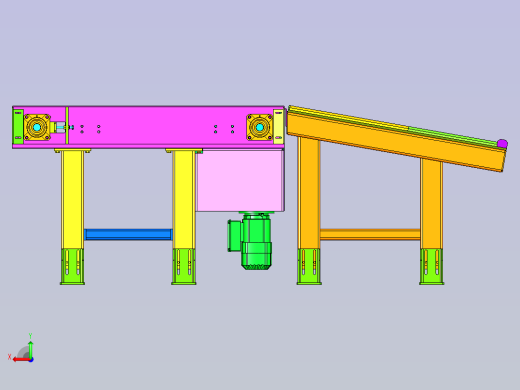Select the green adjustable foot under leftmost leg
The height and width of the screenshot is (390, 520).
[72, 267]
